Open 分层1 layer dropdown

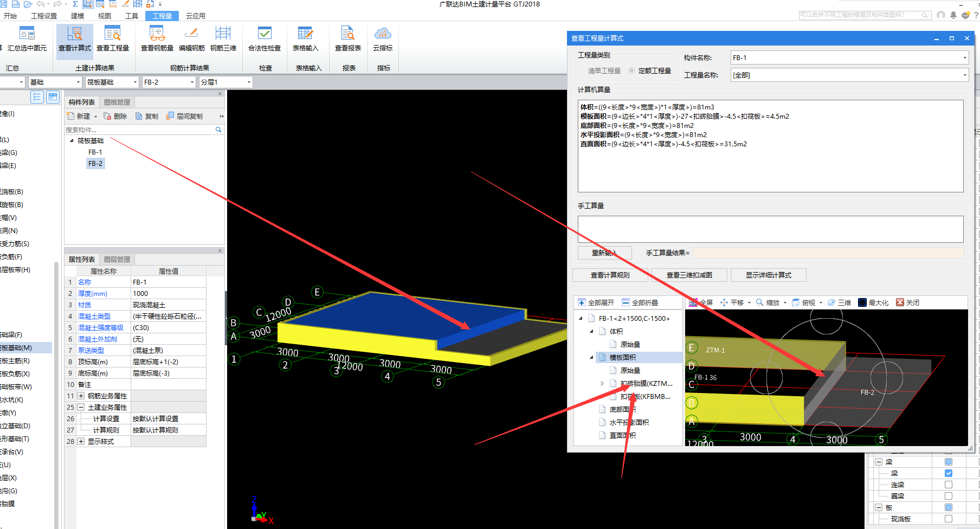pyautogui.click(x=225, y=82)
